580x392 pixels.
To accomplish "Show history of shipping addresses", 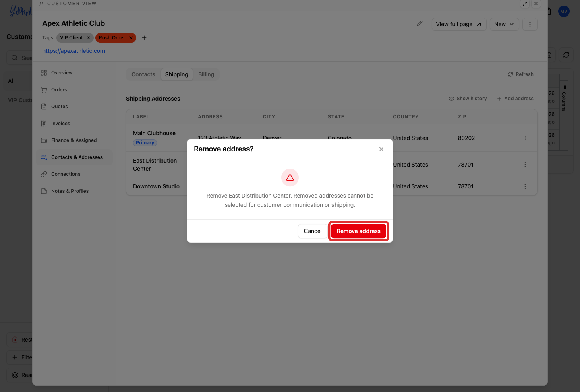I will coord(468,99).
